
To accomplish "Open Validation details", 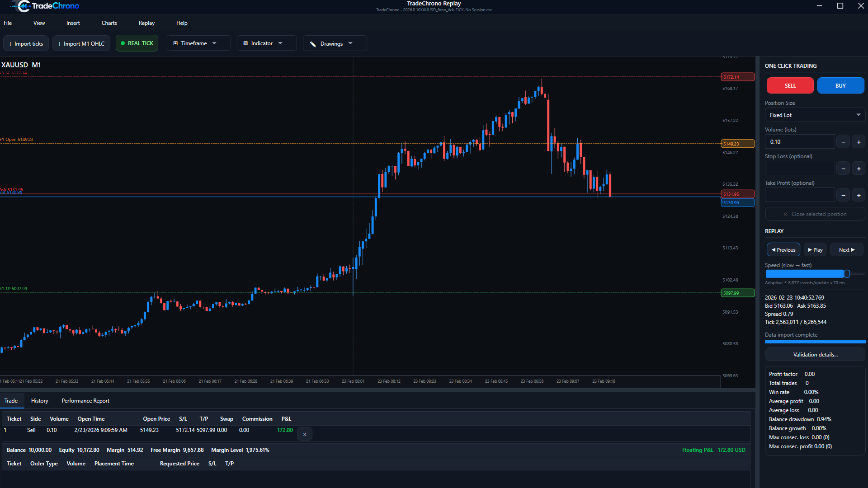I will click(x=815, y=355).
